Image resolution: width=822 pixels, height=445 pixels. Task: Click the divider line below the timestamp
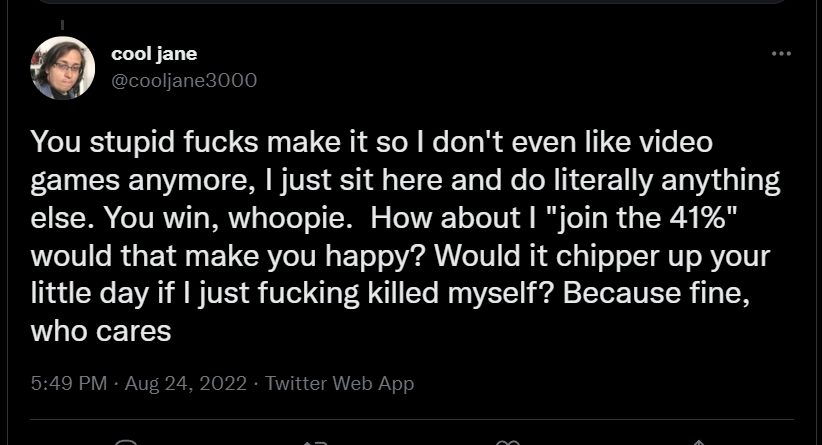click(412, 419)
